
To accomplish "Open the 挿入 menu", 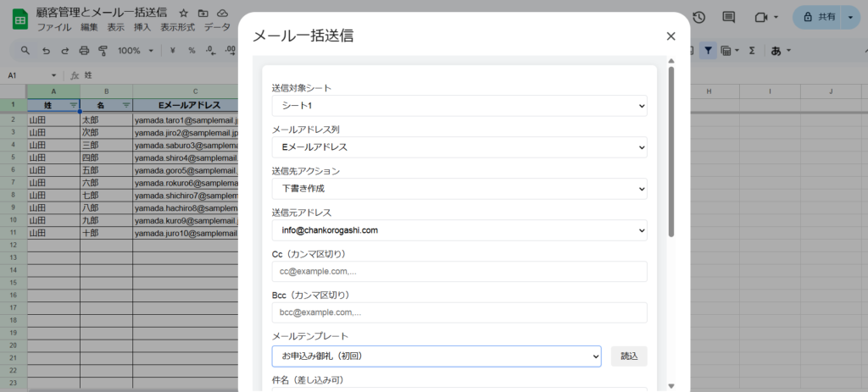I will coord(142,27).
